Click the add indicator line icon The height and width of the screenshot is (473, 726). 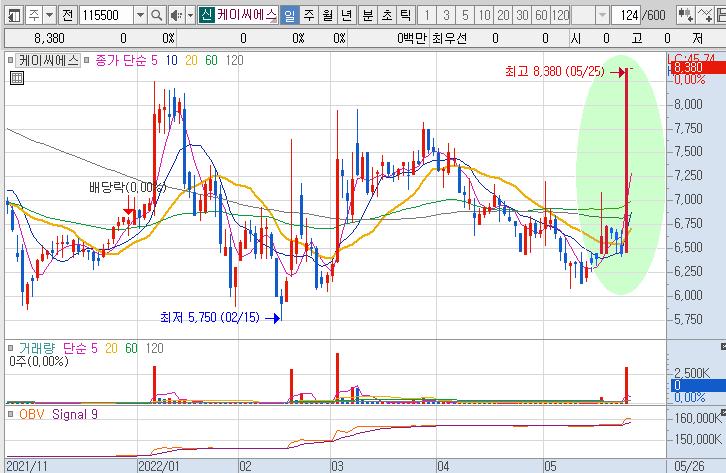pos(705,16)
